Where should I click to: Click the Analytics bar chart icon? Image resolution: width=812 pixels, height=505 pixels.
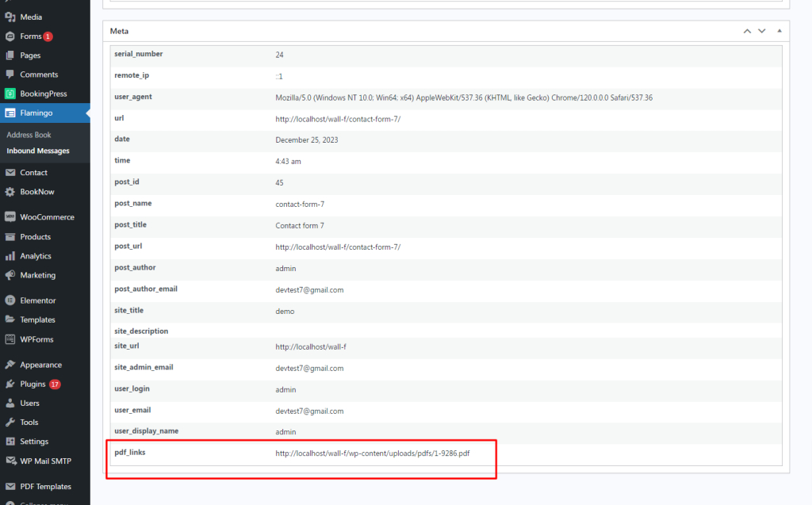click(10, 256)
